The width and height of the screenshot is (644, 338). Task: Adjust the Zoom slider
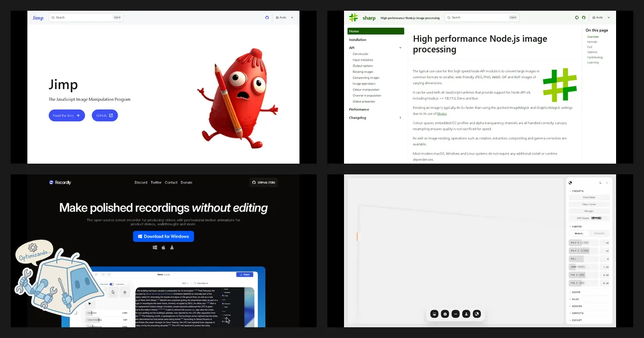point(583,267)
